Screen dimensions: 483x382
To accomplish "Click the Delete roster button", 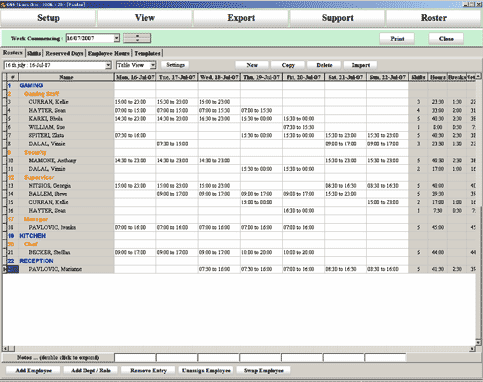I will point(324,65).
